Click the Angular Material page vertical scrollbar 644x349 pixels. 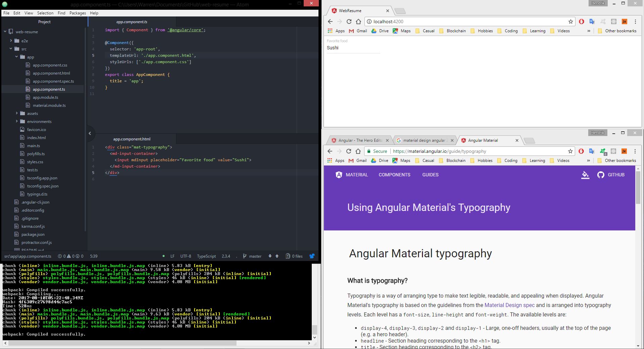tap(638, 187)
